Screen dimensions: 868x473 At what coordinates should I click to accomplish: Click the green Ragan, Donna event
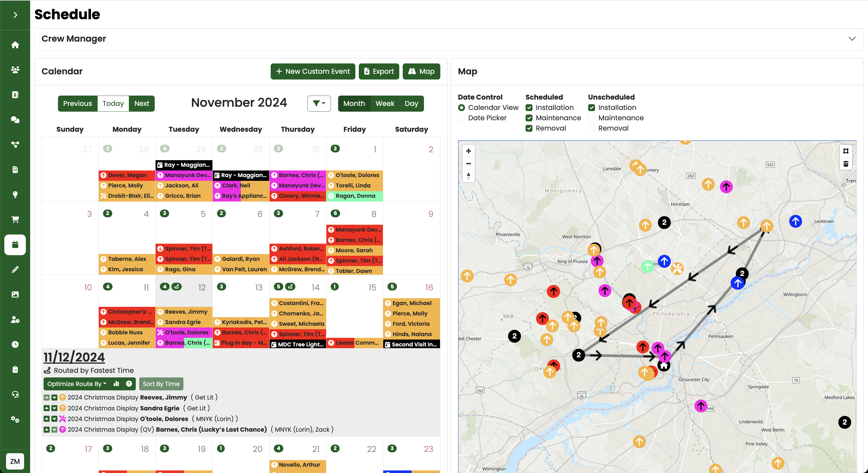[354, 196]
